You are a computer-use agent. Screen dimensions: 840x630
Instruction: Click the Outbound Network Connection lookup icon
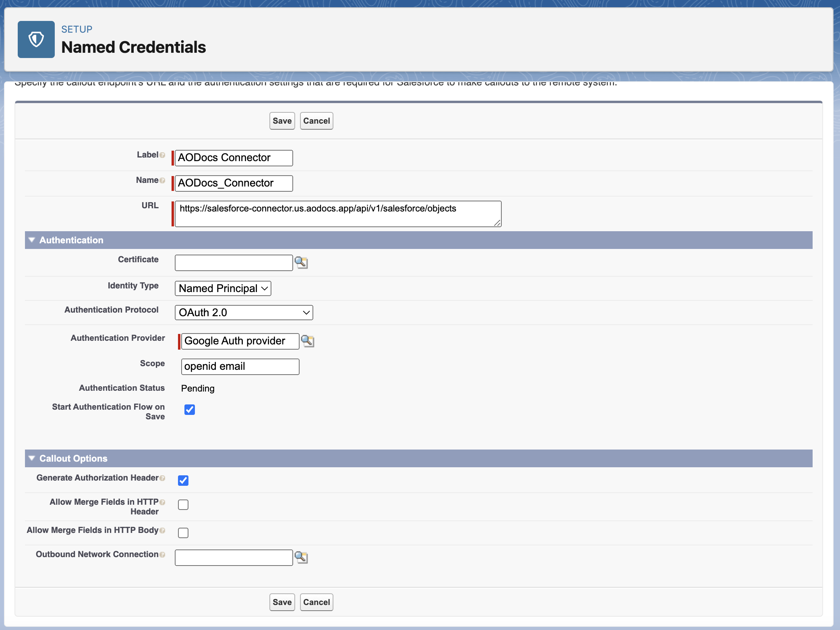(301, 557)
